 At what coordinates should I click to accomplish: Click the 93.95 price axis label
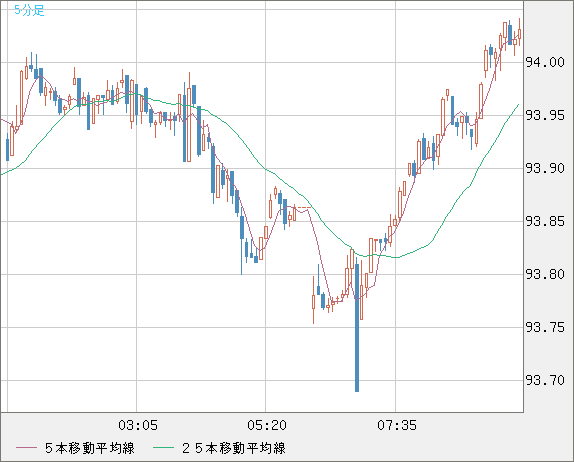(545, 115)
